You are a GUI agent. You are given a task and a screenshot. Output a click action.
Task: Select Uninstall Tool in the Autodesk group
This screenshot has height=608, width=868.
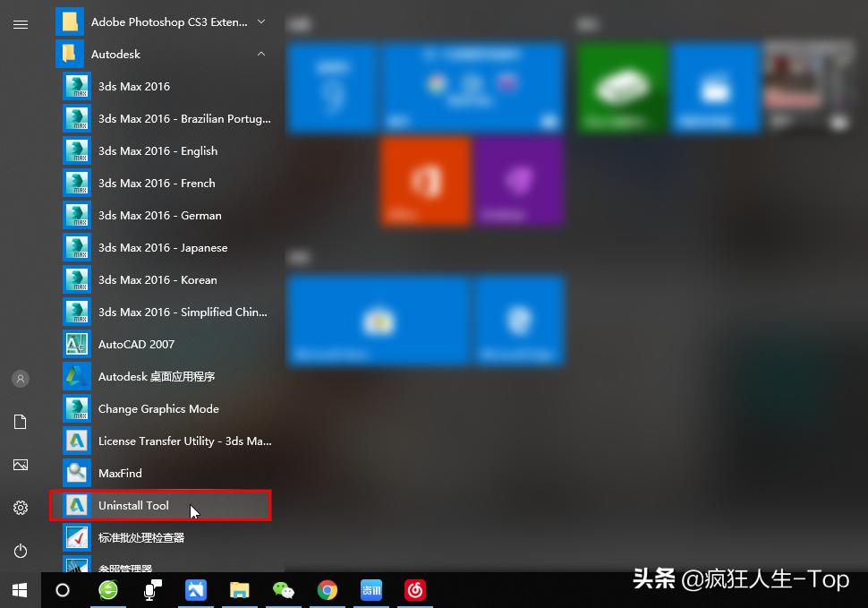[134, 505]
